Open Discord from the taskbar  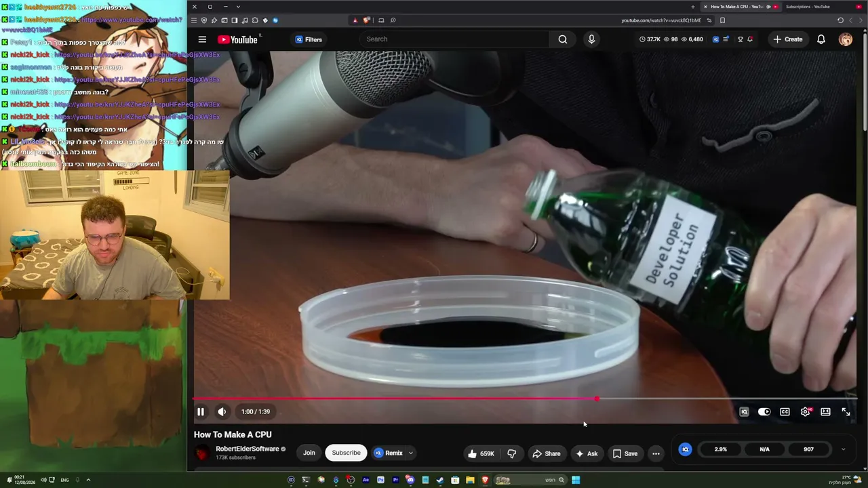click(410, 480)
